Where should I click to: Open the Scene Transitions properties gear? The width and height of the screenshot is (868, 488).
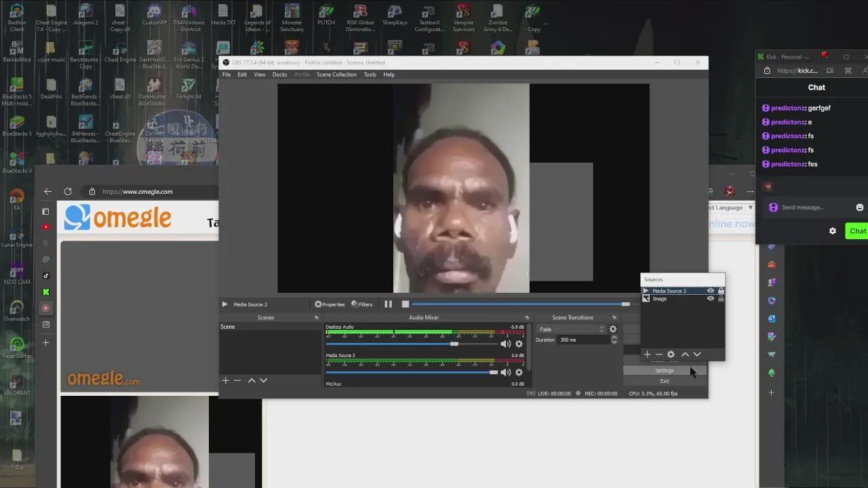tap(612, 329)
